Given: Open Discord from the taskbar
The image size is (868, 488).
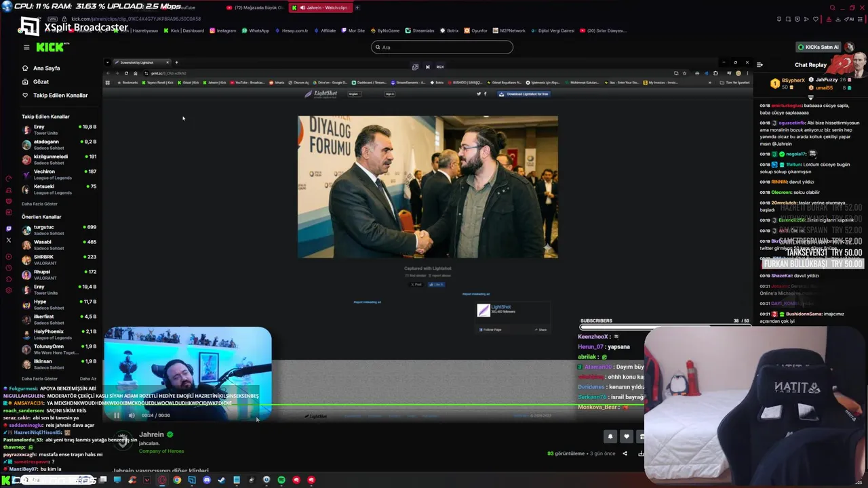Looking at the screenshot, I should tap(207, 480).
